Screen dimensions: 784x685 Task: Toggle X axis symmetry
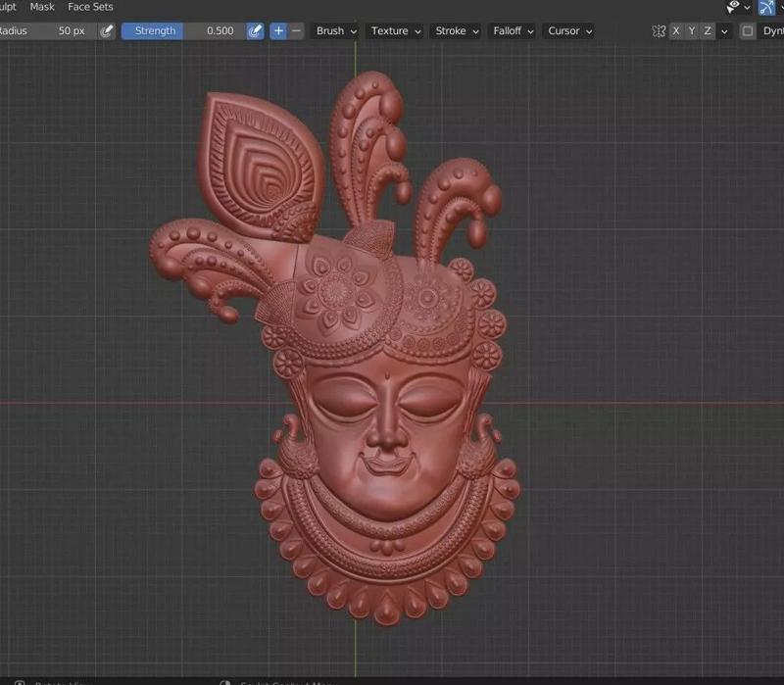[676, 31]
